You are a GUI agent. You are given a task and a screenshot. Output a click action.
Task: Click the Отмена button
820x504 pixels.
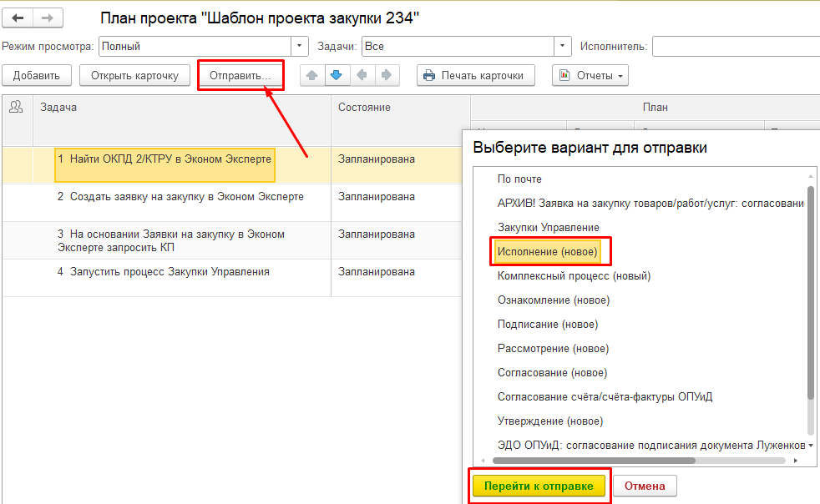coord(645,486)
